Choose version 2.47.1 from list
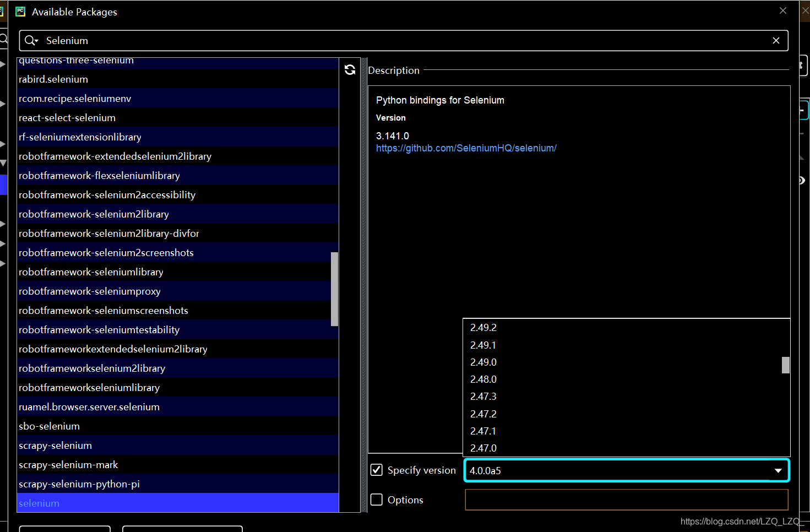The height and width of the screenshot is (532, 810). point(622,431)
